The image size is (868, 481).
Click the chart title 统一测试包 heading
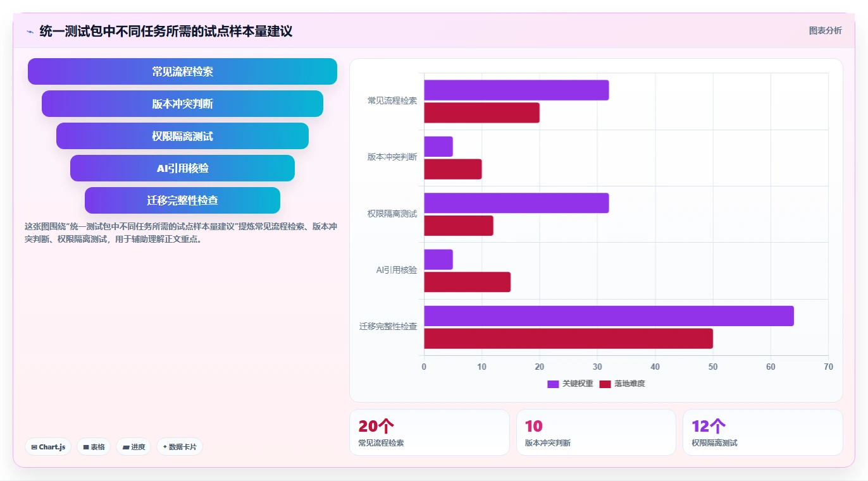pyautogui.click(x=166, y=31)
